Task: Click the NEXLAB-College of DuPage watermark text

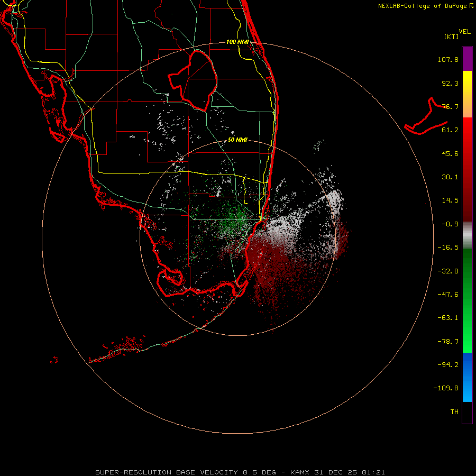Action: click(425, 6)
